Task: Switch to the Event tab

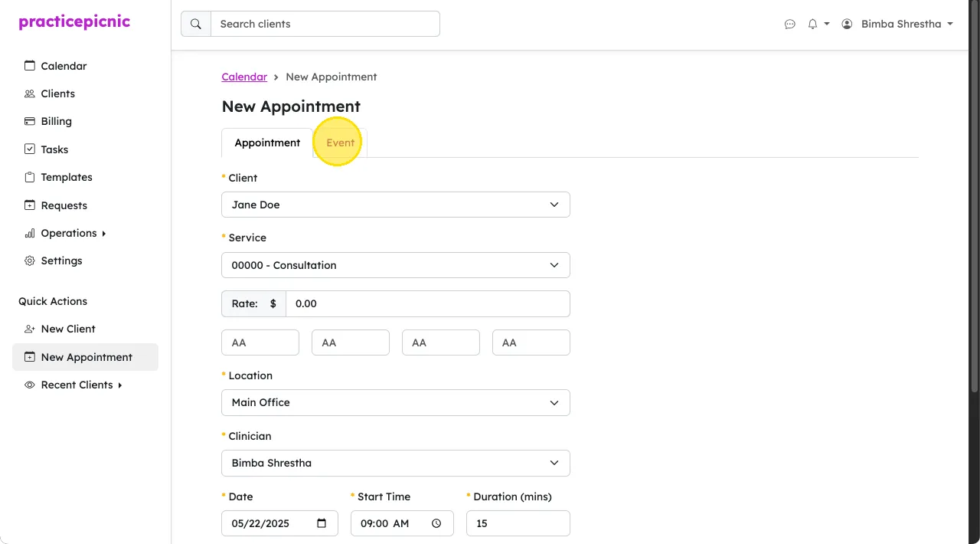Action: 340,143
